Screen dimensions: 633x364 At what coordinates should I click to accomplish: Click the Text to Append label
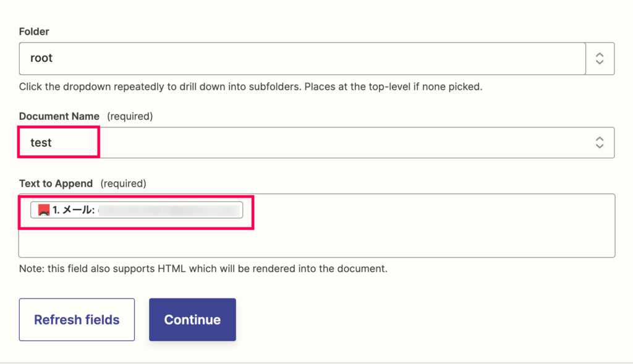pos(56,184)
